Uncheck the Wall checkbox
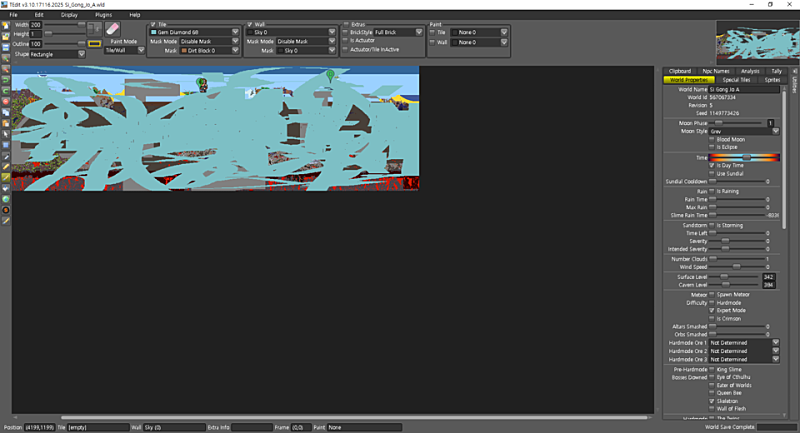 [x=250, y=24]
